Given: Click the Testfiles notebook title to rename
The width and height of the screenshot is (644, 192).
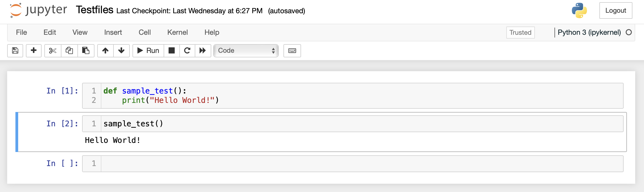Looking at the screenshot, I should 94,10.
